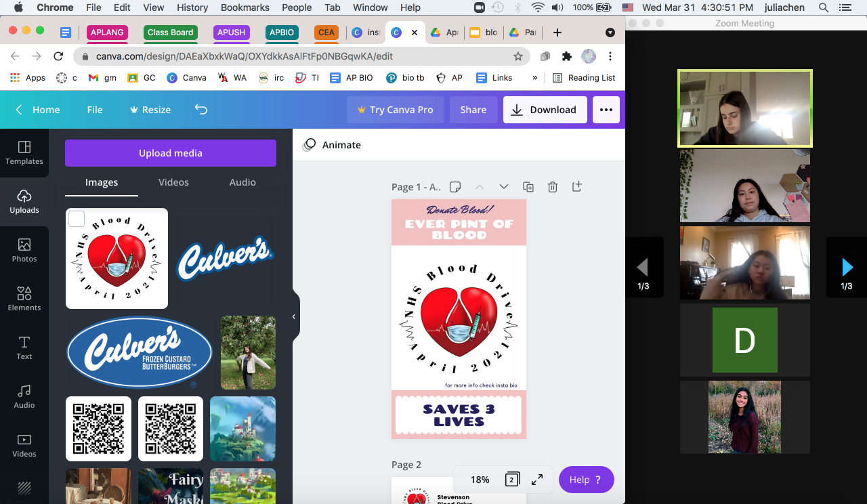Open the History menu in menu bar

coord(192,7)
